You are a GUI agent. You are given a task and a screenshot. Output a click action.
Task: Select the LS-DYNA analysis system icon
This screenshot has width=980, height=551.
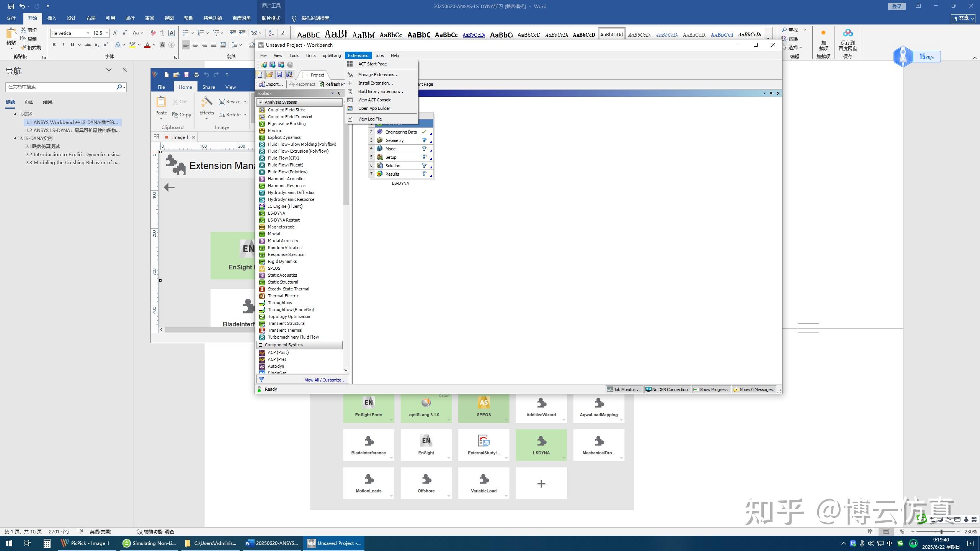tap(263, 213)
